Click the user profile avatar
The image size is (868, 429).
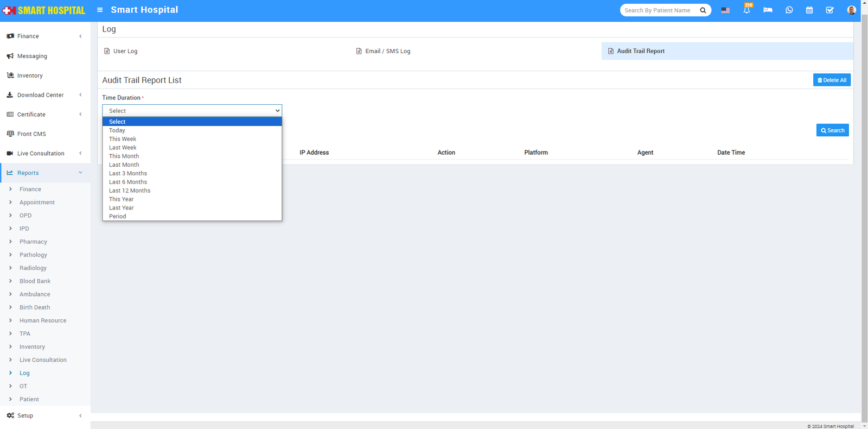click(x=851, y=10)
